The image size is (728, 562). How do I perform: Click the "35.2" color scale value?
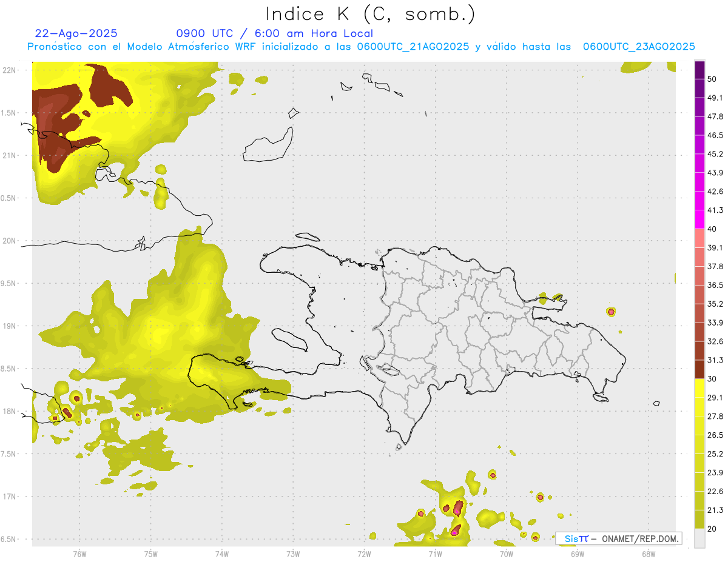715,304
